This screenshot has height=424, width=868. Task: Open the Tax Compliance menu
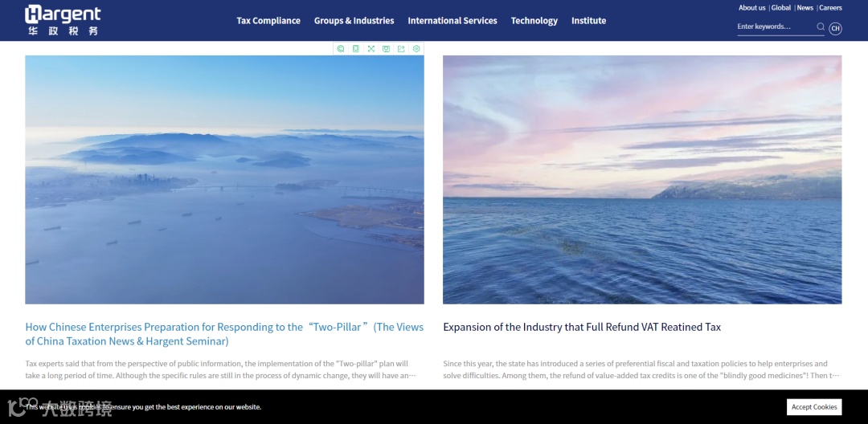tap(268, 20)
